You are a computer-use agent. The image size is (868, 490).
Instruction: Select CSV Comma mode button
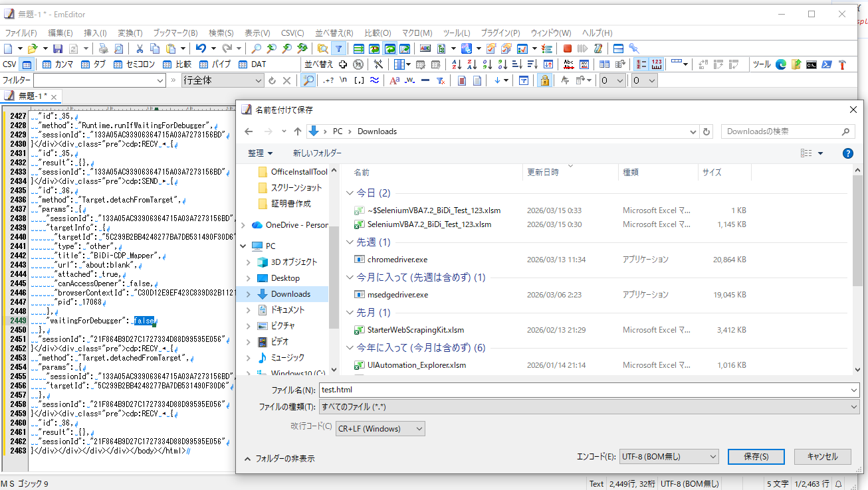point(57,64)
